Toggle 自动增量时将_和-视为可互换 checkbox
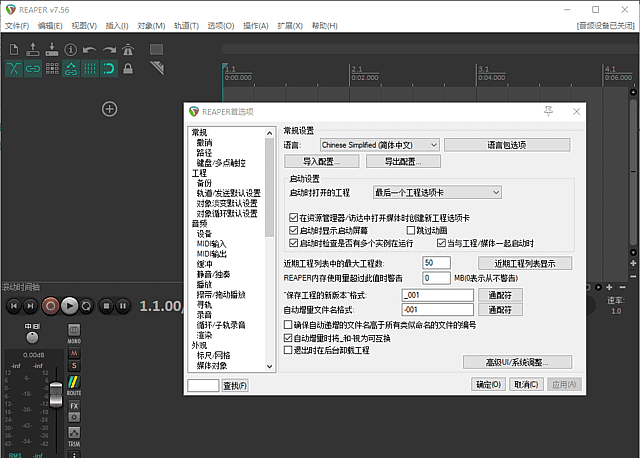640x458 pixels. coord(288,338)
